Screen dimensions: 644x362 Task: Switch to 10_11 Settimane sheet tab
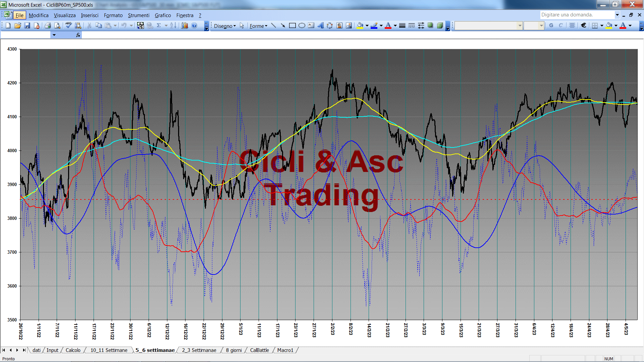pos(109,350)
